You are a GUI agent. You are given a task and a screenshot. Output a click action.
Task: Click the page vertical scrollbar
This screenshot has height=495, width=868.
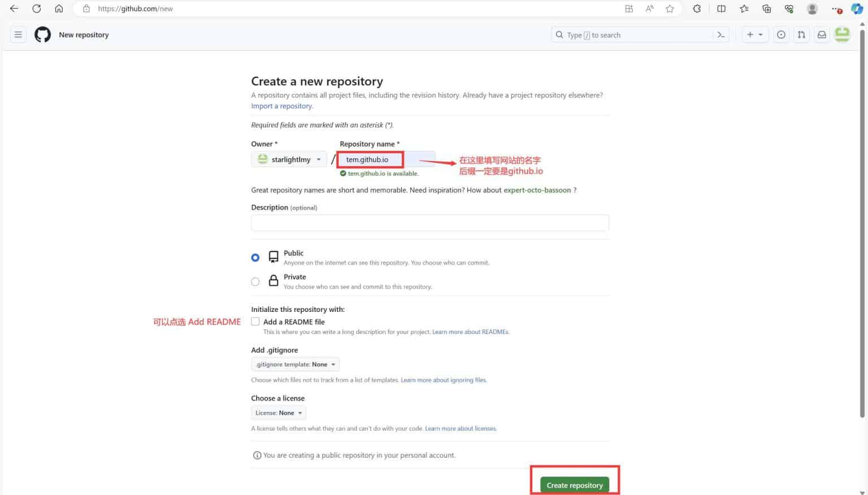pos(862,223)
